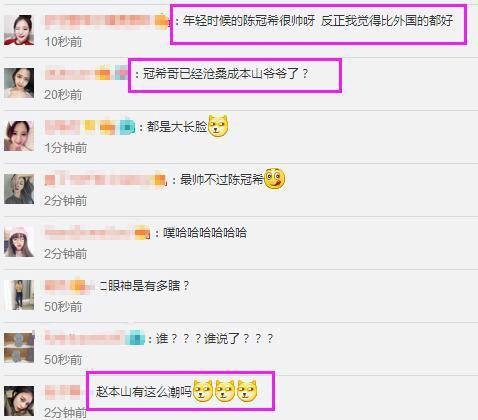Click the avatar beside 谁？？？谁说了
This screenshot has height=420, width=478.
point(19,348)
